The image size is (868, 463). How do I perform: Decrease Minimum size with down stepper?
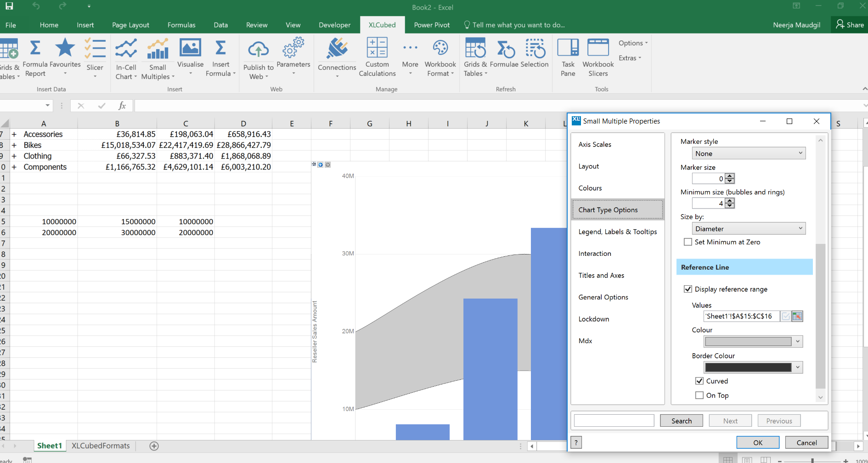730,206
